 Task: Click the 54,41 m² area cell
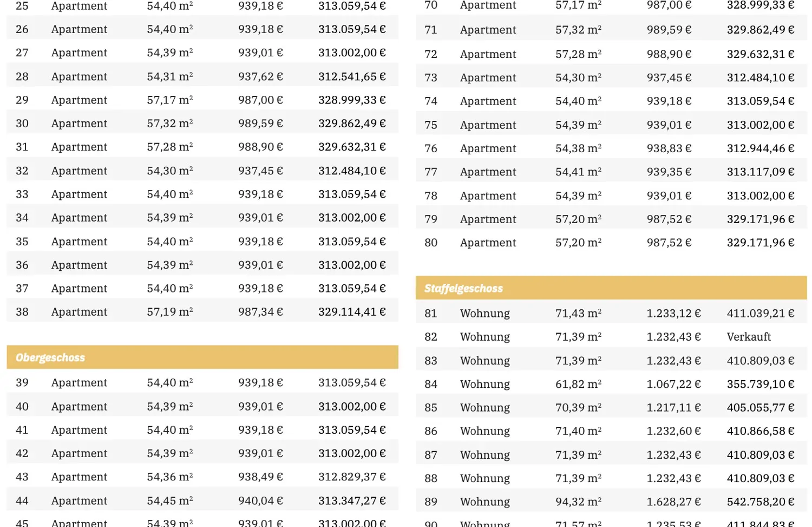click(x=578, y=172)
